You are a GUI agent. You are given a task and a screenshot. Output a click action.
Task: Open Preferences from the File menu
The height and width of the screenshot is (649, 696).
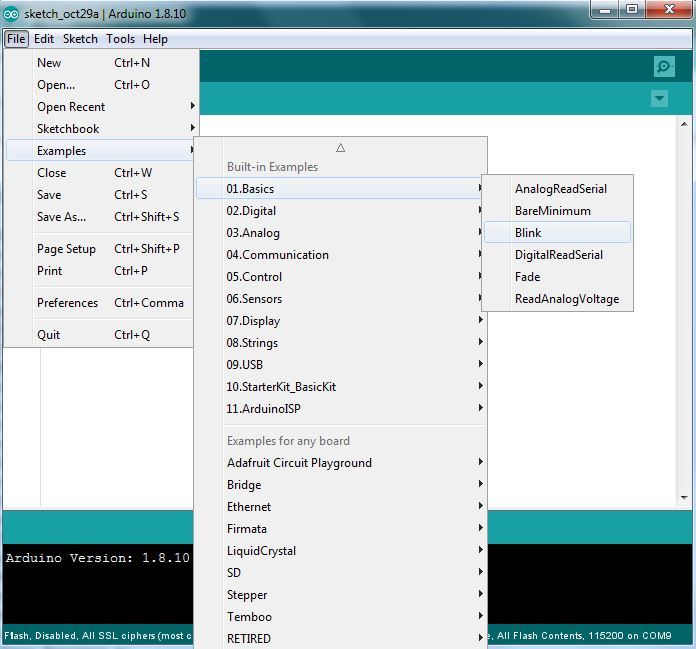[x=100, y=303]
